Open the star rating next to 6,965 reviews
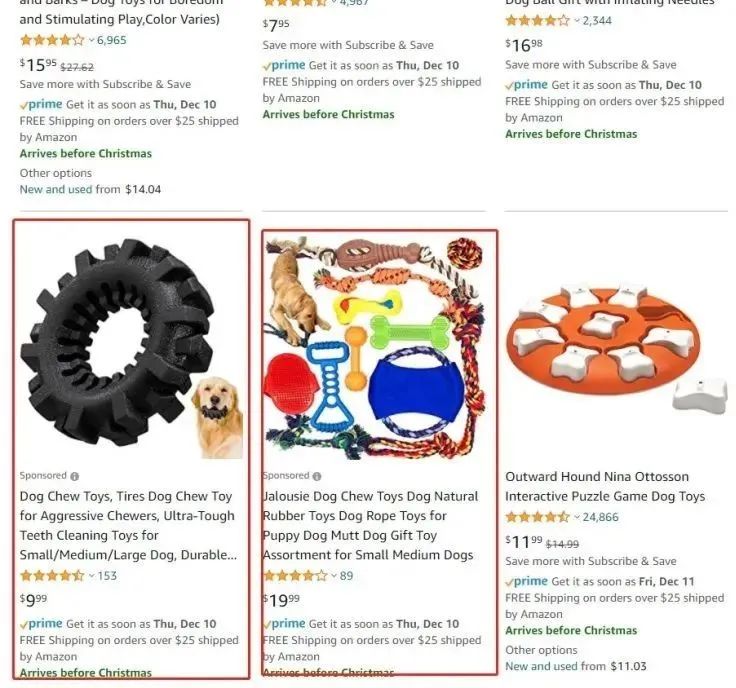Viewport: 736px width, 688px height. (x=52, y=40)
